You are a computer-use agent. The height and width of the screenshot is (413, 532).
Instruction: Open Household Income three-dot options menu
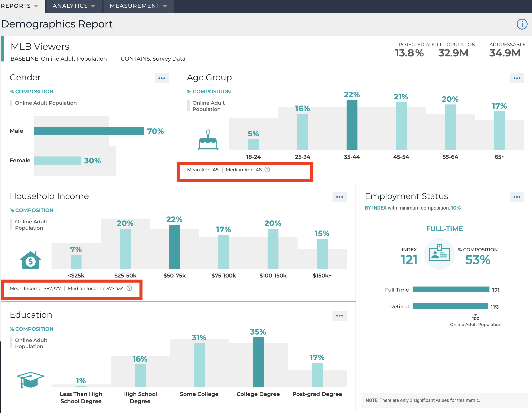pos(339,197)
